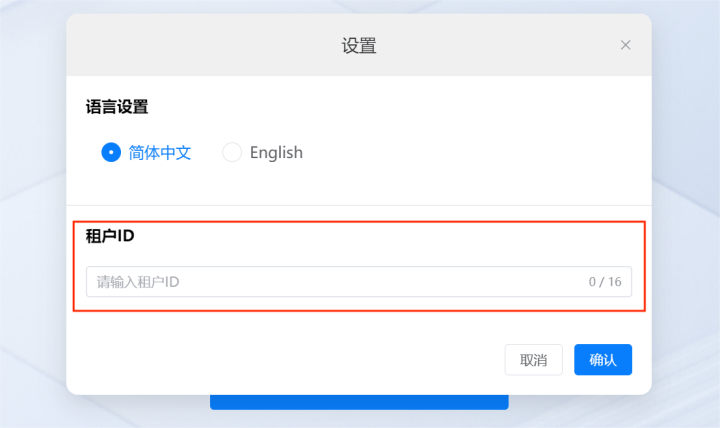This screenshot has height=428, width=720.
Task: Focus the 租户ID input field
Action: (359, 282)
